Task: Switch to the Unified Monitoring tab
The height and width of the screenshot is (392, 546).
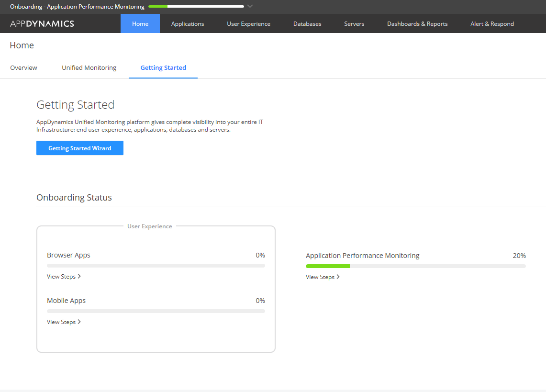Action: (x=89, y=67)
